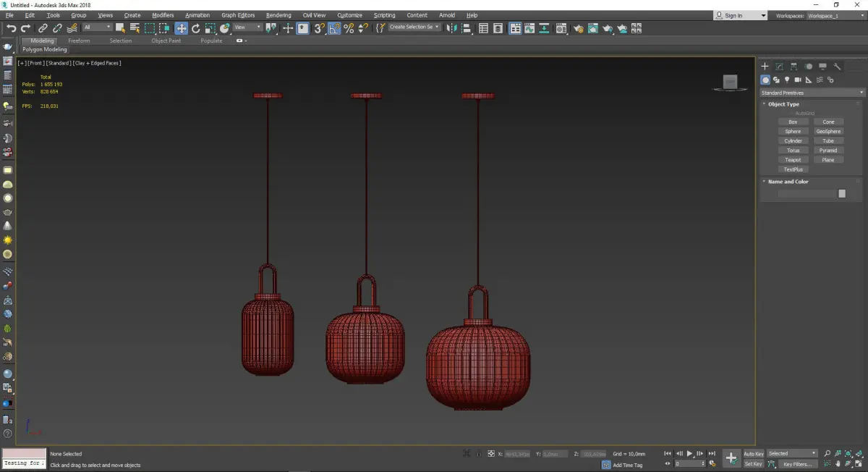Open the Arnold menu
Screen dimensions: 868x472
coord(447,15)
